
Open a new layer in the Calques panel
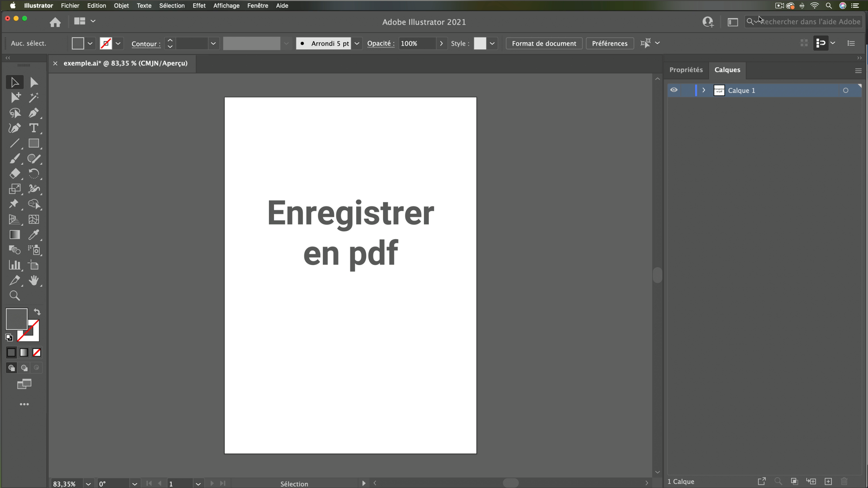click(829, 482)
